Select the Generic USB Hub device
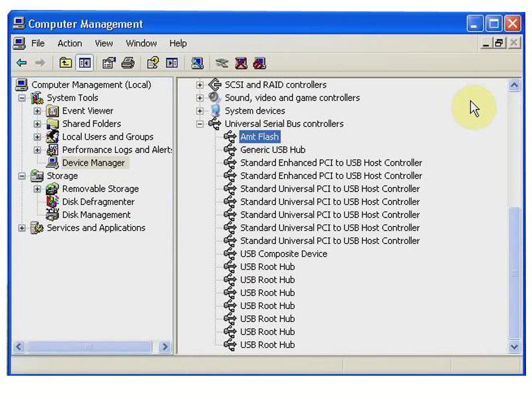 (273, 150)
